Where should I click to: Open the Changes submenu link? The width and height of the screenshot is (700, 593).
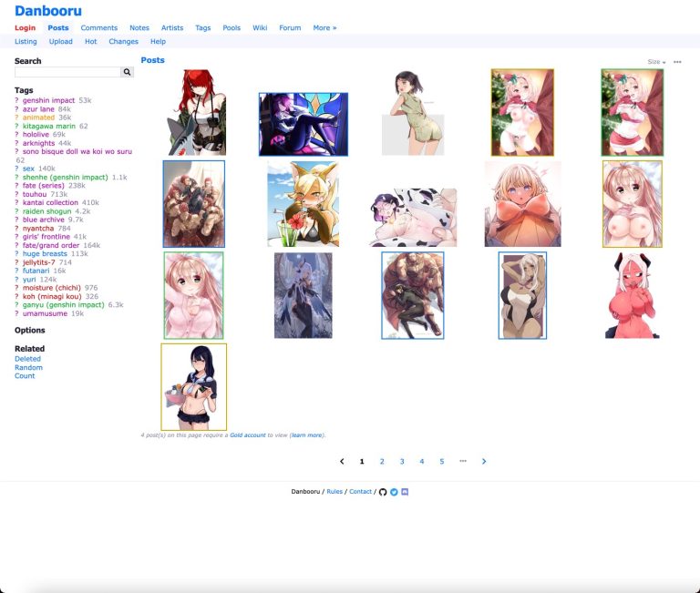pyautogui.click(x=123, y=42)
